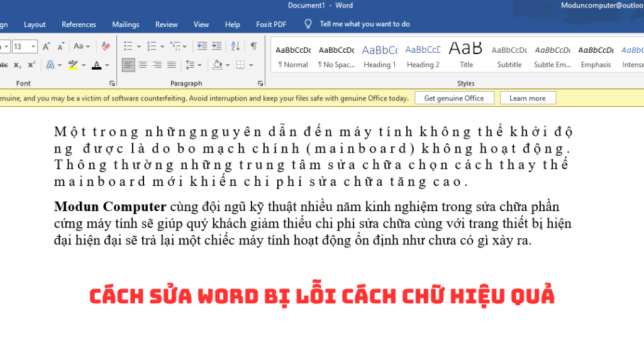Click the Text Effects glowing A icon
644x343 pixels.
50,65
